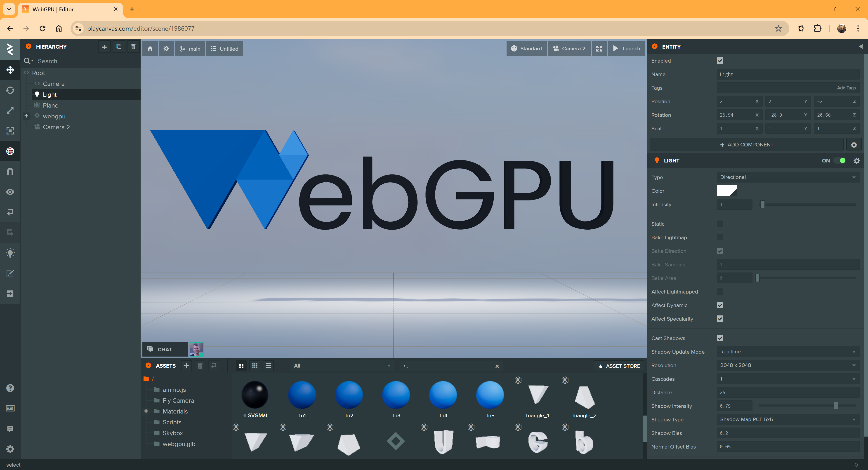Viewport: 868px width, 470px height.
Task: Delete the selected entity in Hierarchy
Action: point(133,47)
